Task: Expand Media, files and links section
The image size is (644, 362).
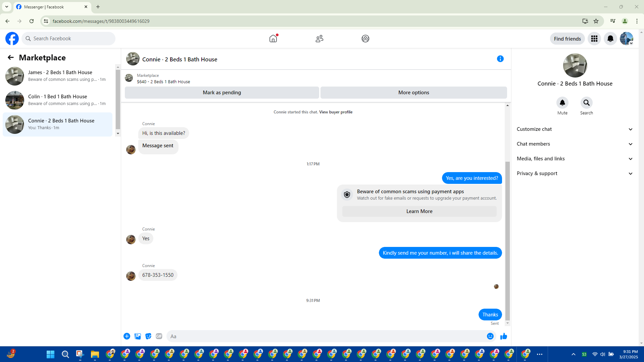Action: coord(575,159)
